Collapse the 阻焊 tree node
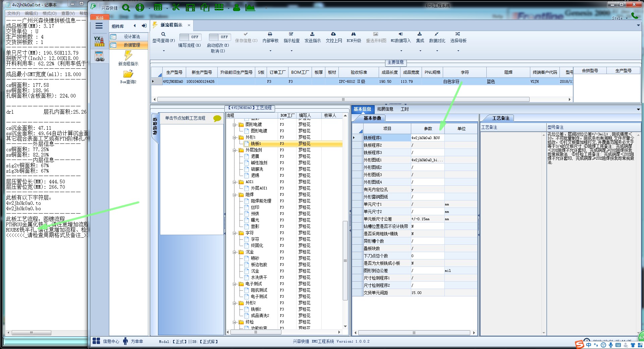 [235, 195]
